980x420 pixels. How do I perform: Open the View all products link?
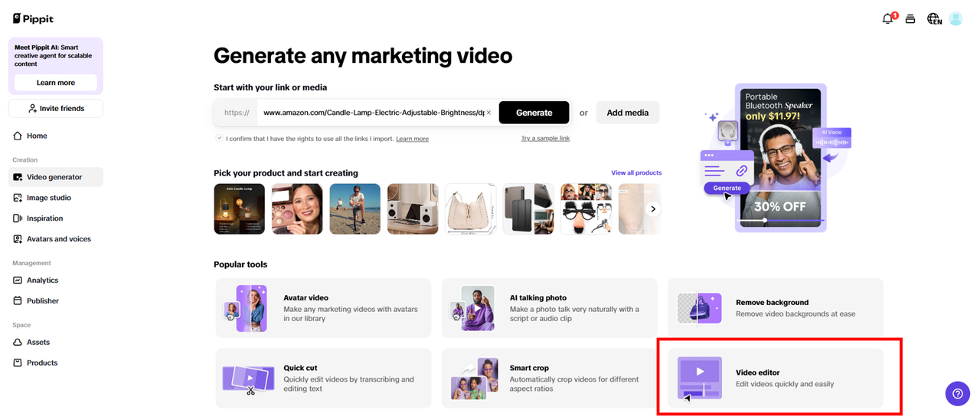click(636, 173)
